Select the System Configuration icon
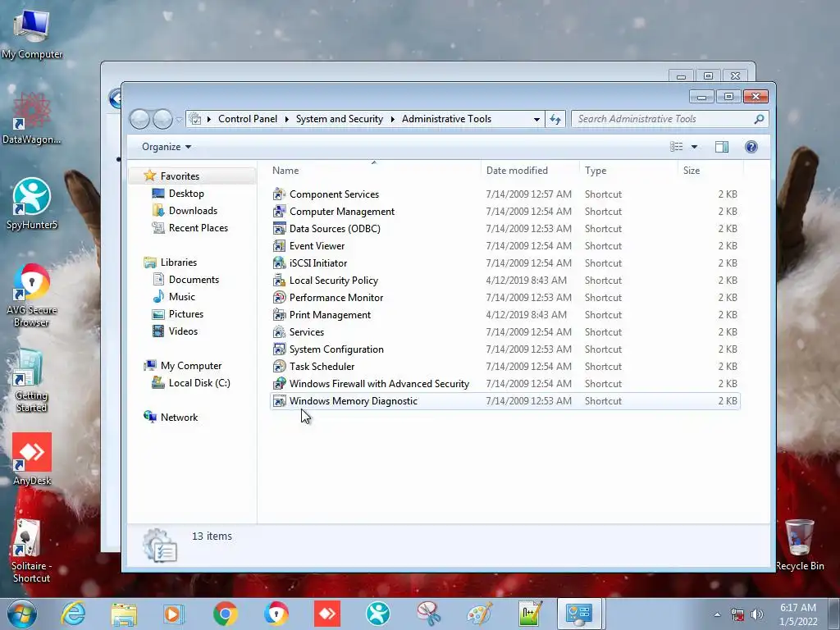This screenshot has width=840, height=630. (279, 349)
